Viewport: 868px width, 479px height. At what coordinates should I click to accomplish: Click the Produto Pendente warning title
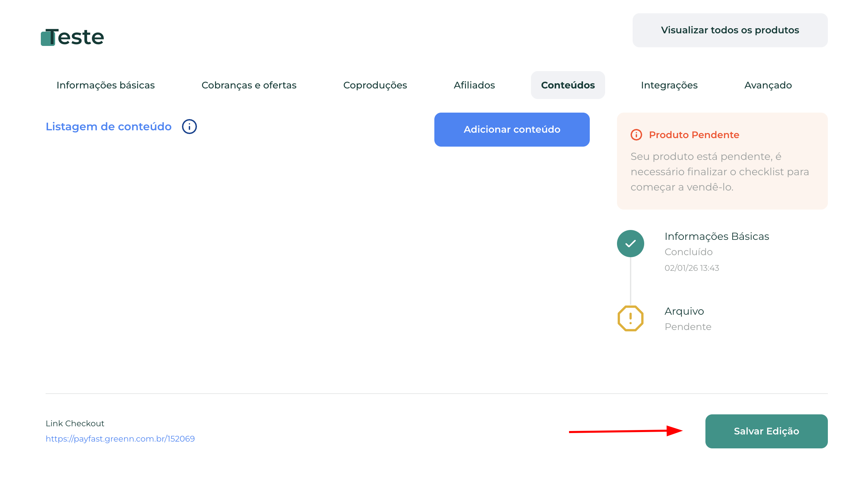coord(694,135)
